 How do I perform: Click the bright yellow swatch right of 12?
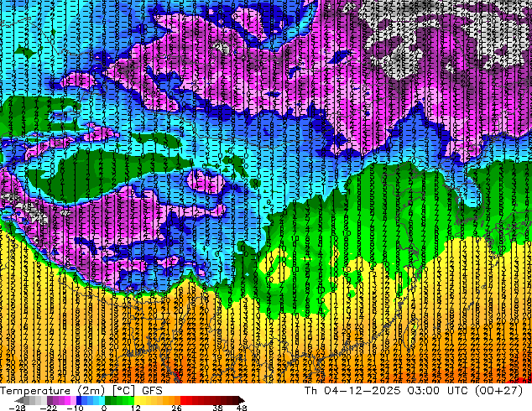(x=138, y=400)
